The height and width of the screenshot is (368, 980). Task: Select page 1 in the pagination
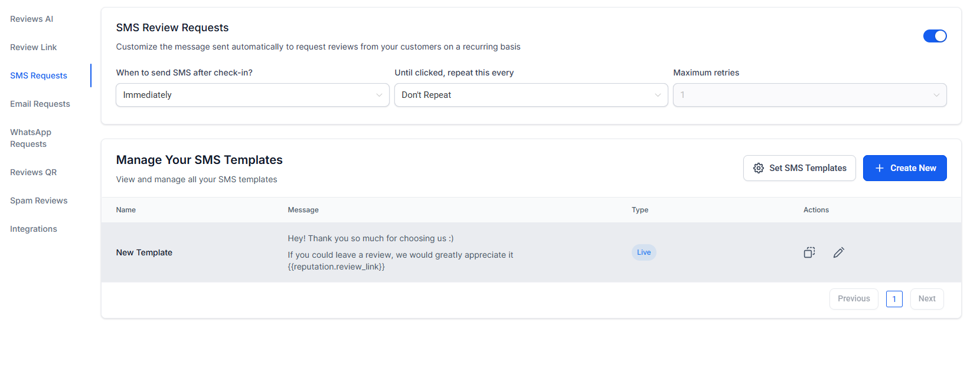(894, 299)
